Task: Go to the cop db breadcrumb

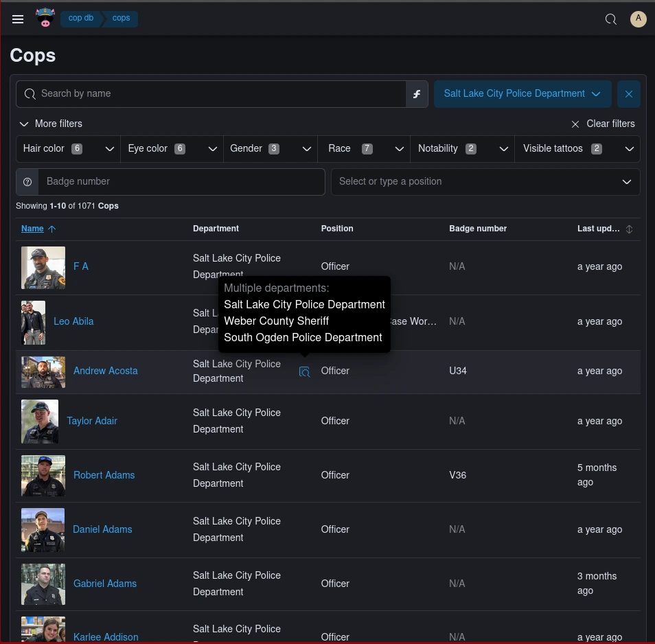Action: [x=81, y=19]
